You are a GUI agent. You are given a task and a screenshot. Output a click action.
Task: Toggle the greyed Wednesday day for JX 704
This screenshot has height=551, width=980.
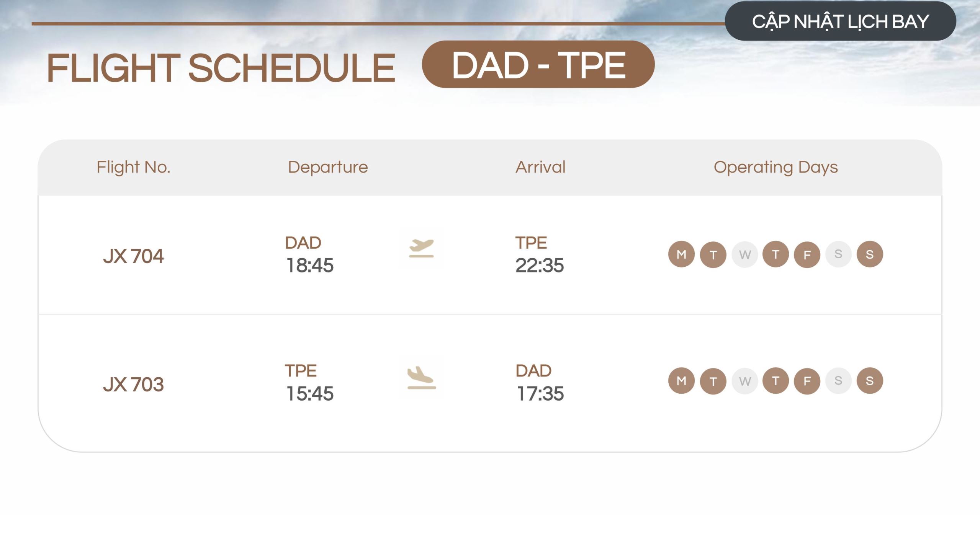(x=744, y=254)
